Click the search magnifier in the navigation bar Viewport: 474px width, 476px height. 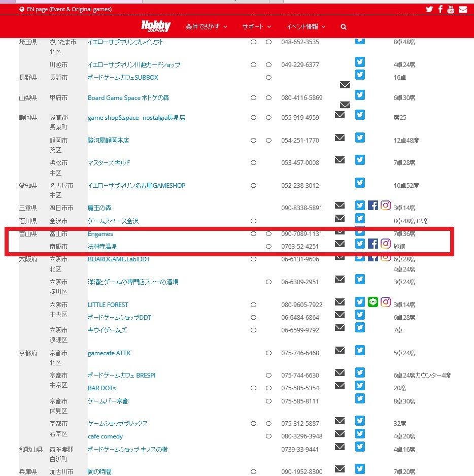pos(344,26)
